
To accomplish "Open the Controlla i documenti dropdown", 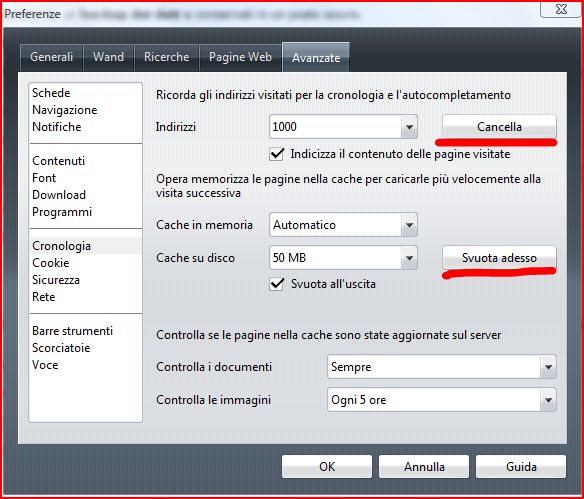I will tap(442, 367).
